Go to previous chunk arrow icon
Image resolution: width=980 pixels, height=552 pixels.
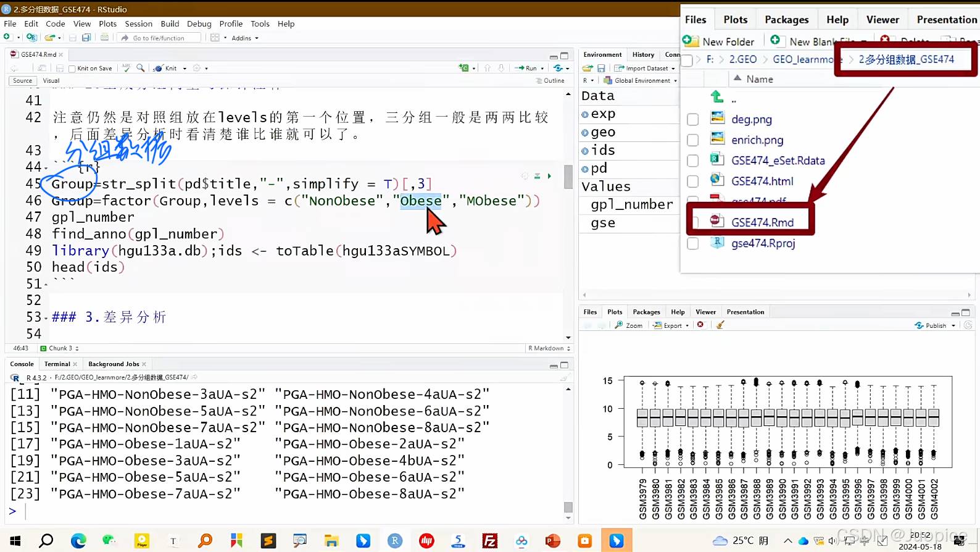(x=488, y=68)
